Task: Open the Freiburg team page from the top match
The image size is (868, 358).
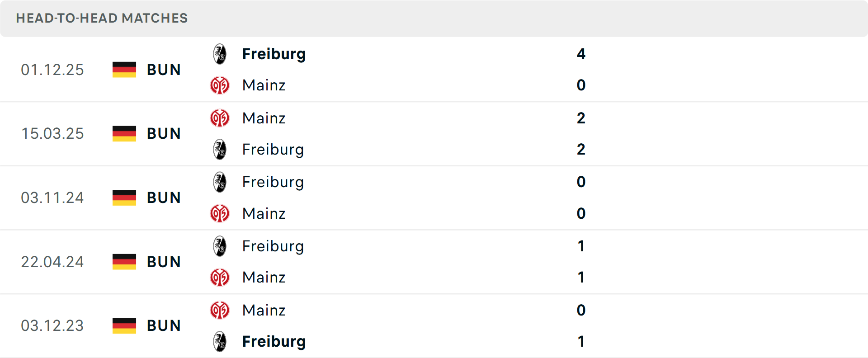Action: 274,54
